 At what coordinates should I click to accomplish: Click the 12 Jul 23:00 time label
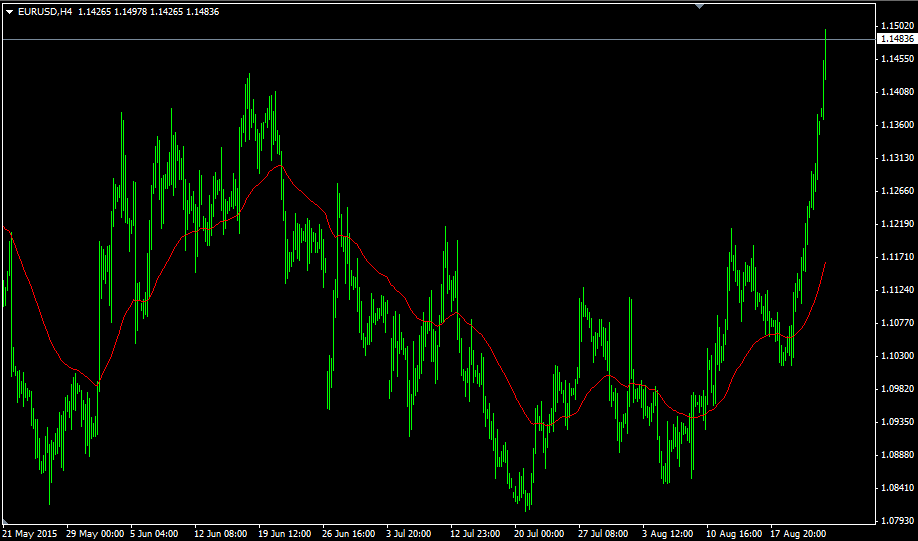click(475, 534)
